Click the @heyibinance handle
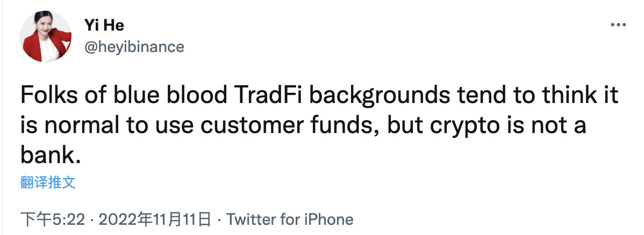 [x=134, y=47]
